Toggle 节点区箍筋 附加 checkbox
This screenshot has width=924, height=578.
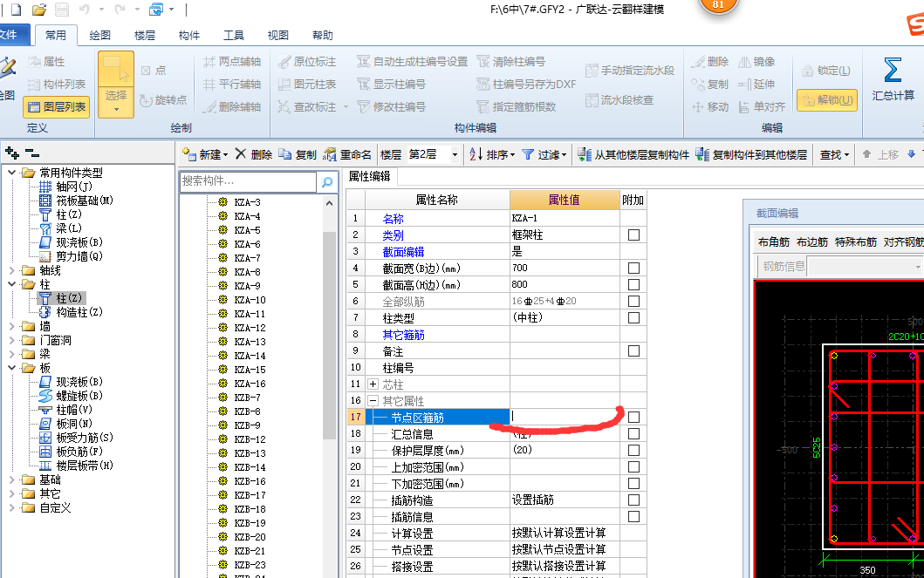click(633, 417)
